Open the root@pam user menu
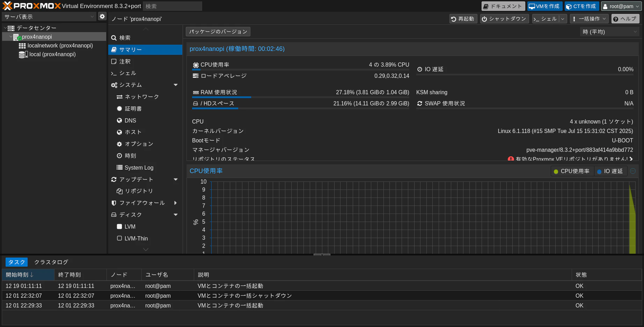 pyautogui.click(x=622, y=6)
